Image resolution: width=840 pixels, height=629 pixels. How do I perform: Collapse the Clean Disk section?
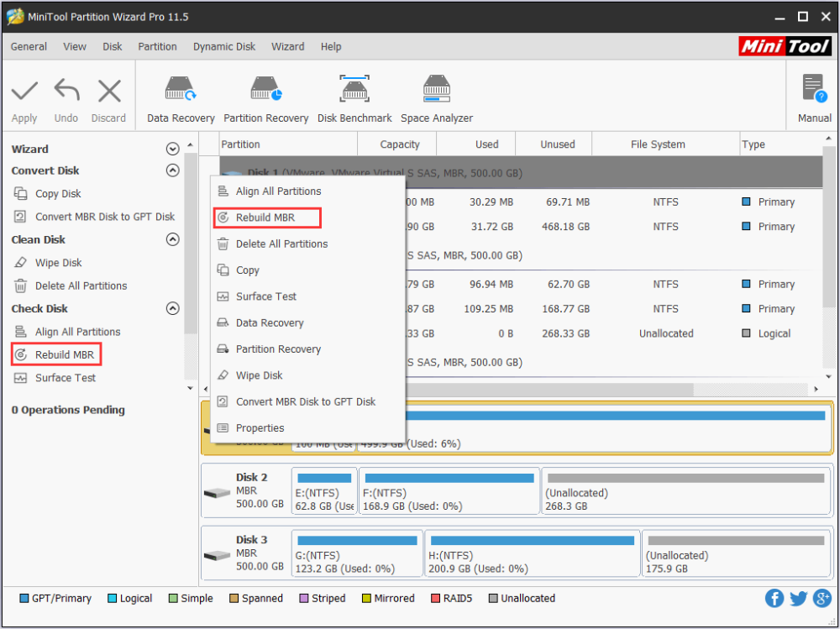172,239
